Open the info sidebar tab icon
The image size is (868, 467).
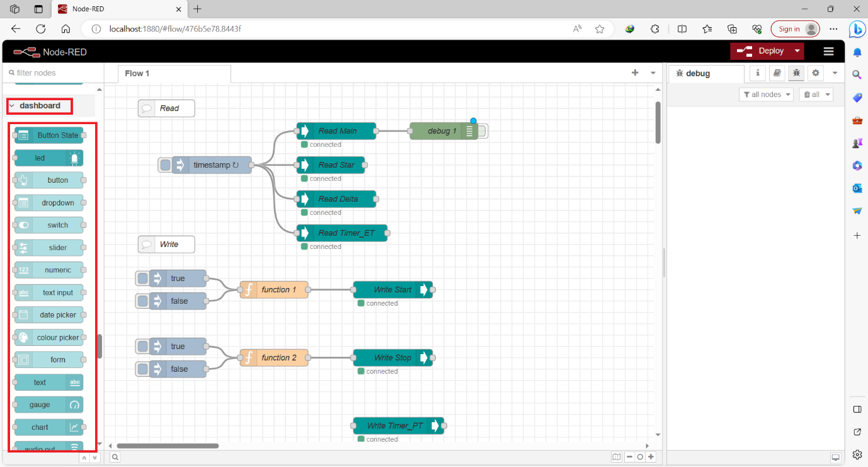[758, 73]
